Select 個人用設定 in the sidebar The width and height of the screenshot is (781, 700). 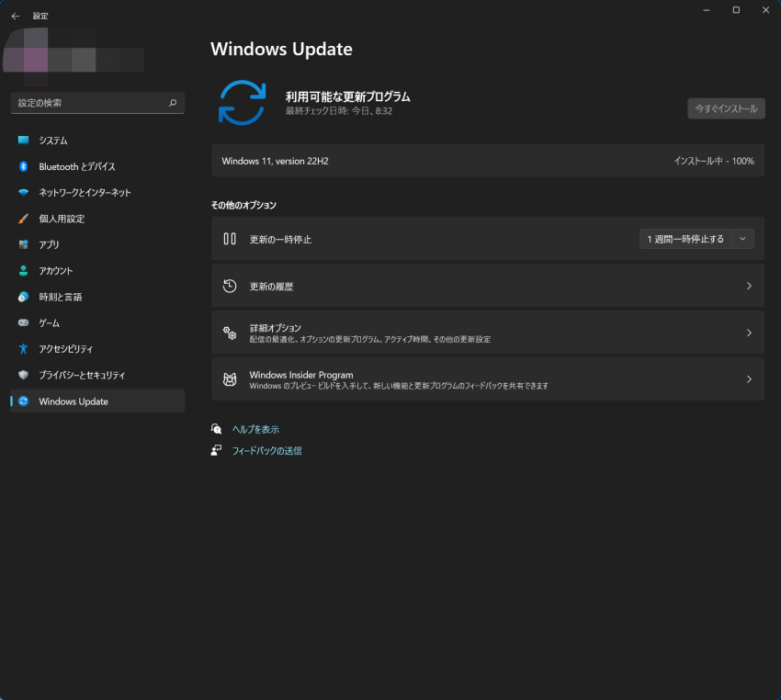click(x=97, y=219)
